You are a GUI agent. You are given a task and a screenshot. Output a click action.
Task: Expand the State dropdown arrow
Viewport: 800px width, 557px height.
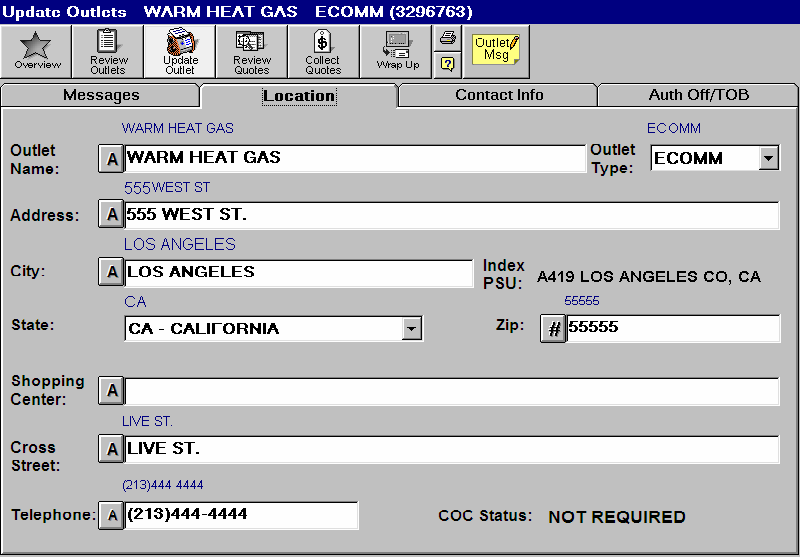[411, 329]
